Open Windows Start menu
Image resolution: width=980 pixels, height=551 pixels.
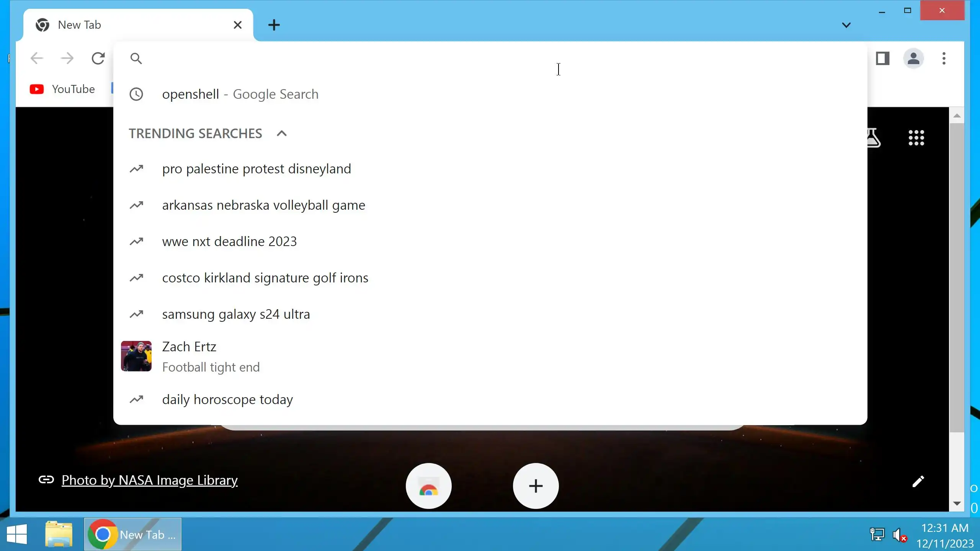tap(17, 534)
